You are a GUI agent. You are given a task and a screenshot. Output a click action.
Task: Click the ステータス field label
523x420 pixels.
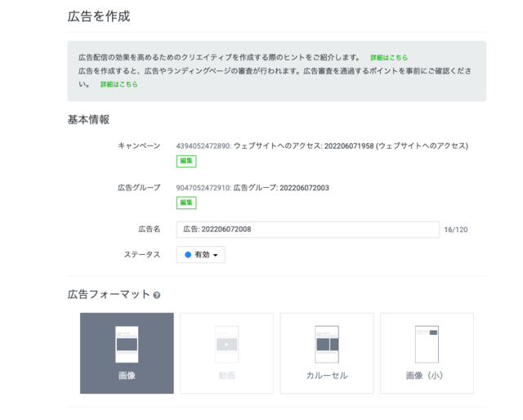tap(142, 255)
